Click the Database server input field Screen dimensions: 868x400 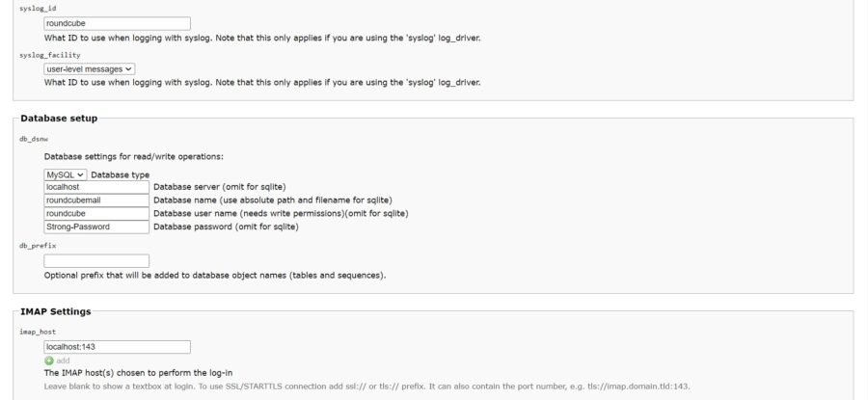[x=96, y=186]
